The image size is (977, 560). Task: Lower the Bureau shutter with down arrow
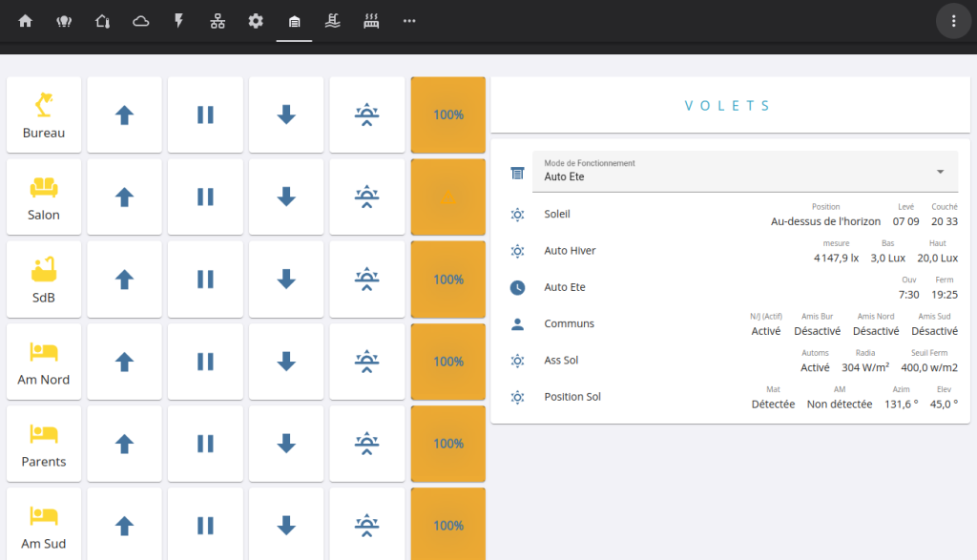coord(286,114)
